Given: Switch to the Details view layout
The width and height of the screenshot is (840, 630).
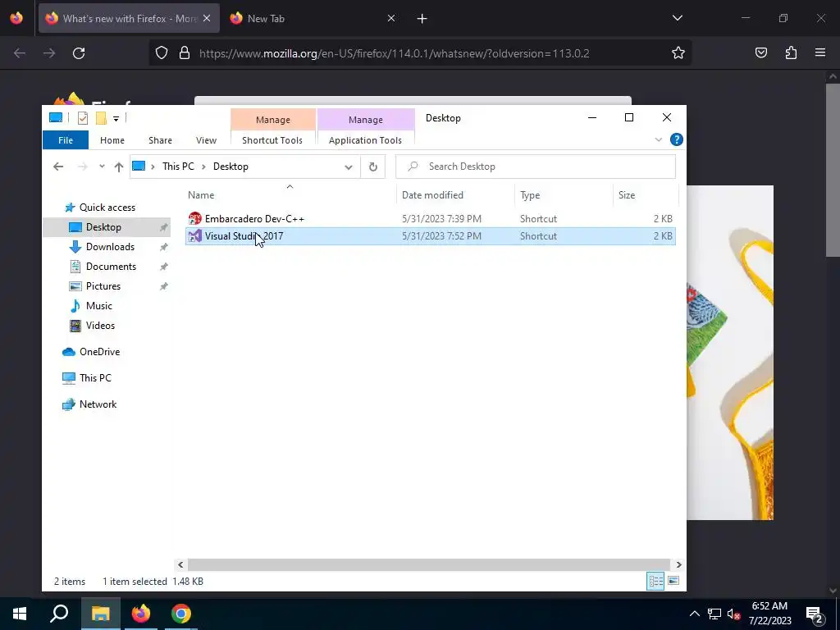Looking at the screenshot, I should 655,582.
